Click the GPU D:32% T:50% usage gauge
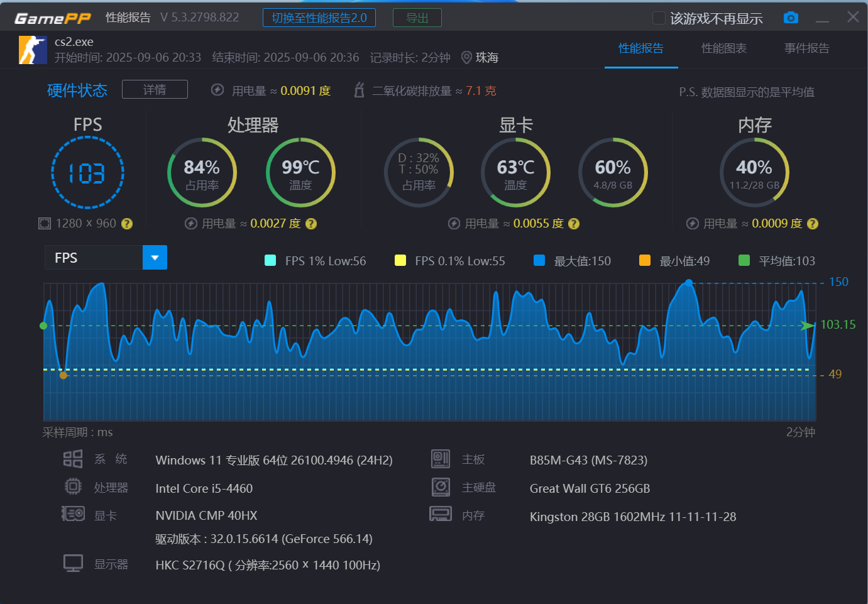This screenshot has width=868, height=604. click(x=419, y=172)
